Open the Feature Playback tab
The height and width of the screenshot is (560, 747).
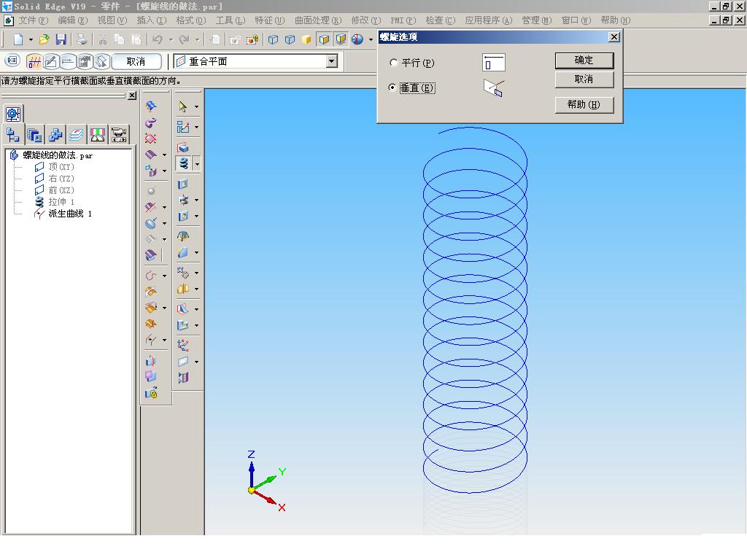(x=119, y=135)
